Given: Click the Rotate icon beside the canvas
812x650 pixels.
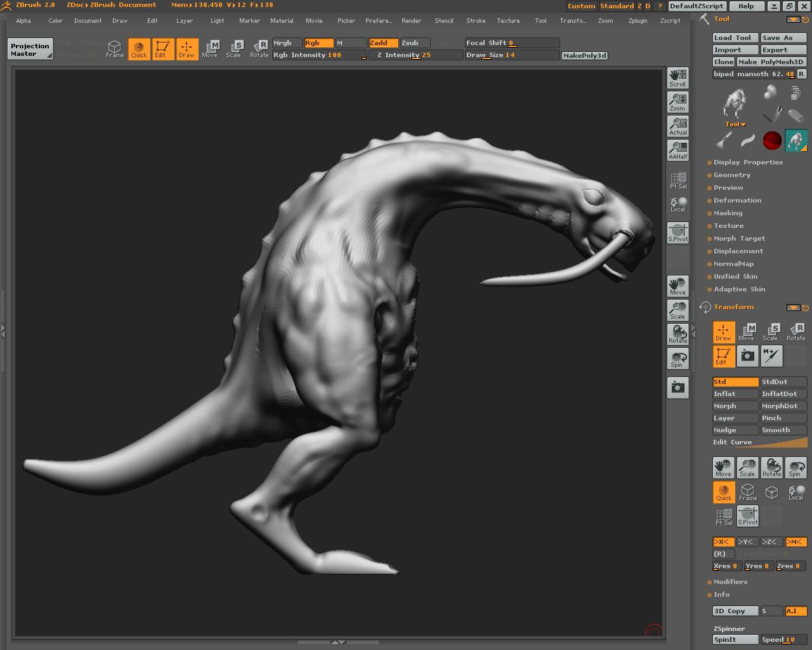Looking at the screenshot, I should tap(678, 335).
